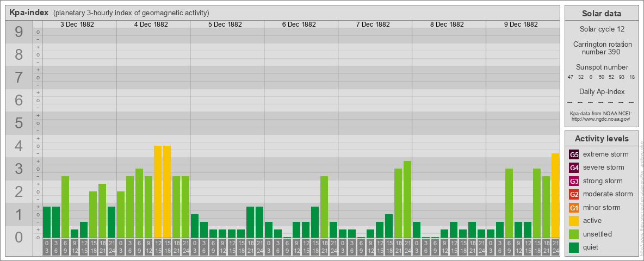
Task: Click the 7 Dec 1882 date header
Action: [x=373, y=24]
